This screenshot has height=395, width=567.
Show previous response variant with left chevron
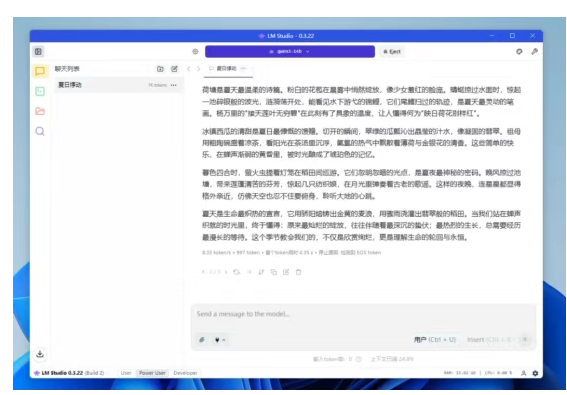pyautogui.click(x=203, y=272)
